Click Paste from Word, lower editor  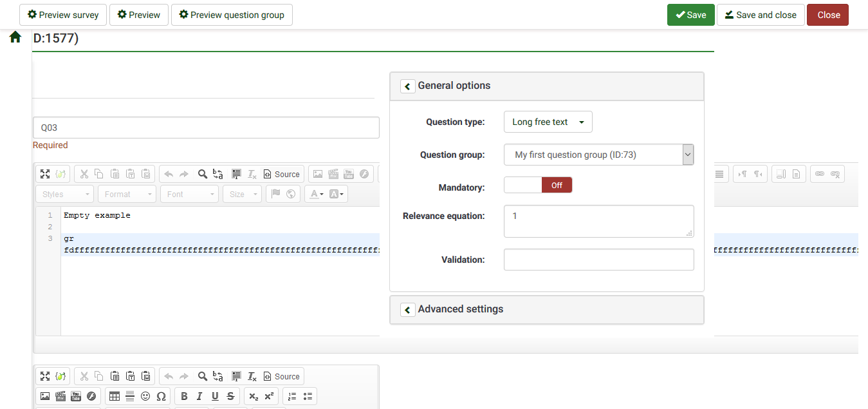[x=146, y=376]
